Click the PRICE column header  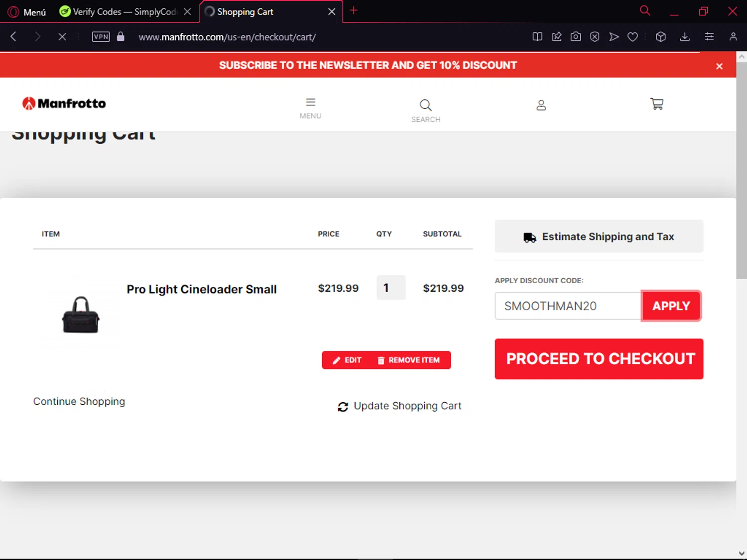(x=329, y=234)
